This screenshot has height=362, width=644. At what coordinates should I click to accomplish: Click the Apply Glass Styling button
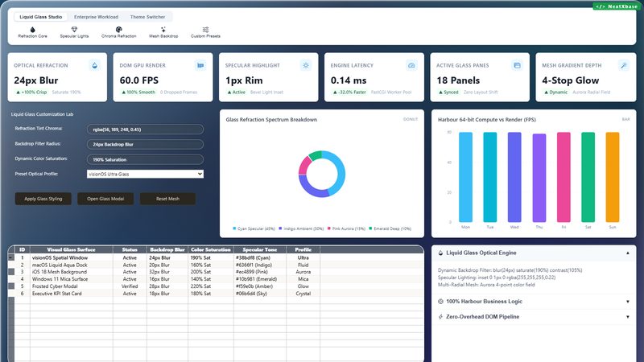click(x=43, y=199)
